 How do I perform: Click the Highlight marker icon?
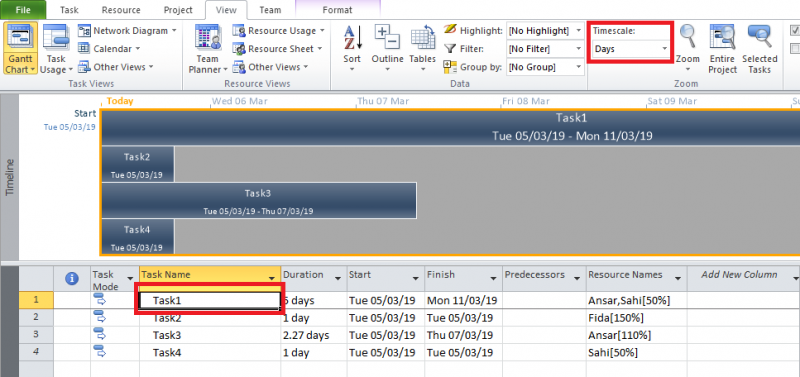(x=450, y=30)
